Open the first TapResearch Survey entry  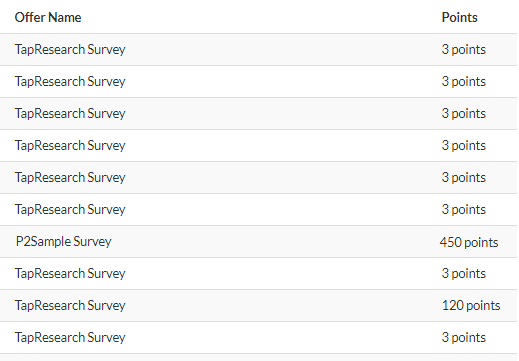pos(70,49)
